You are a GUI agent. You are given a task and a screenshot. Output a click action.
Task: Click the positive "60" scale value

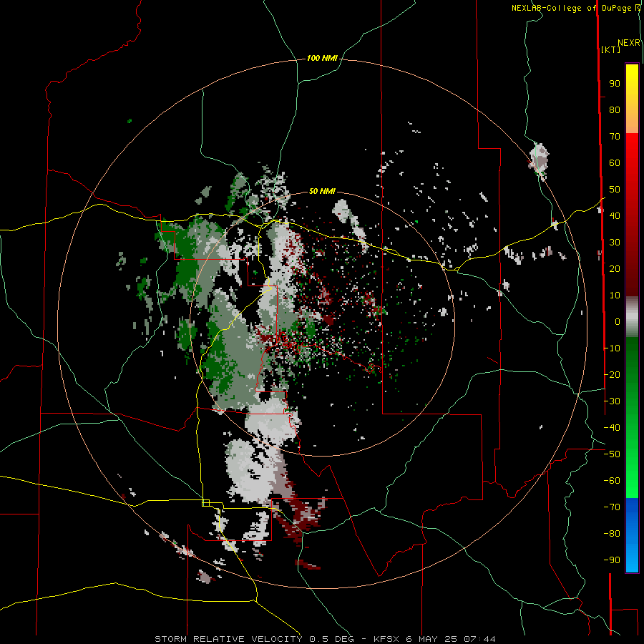[615, 163]
